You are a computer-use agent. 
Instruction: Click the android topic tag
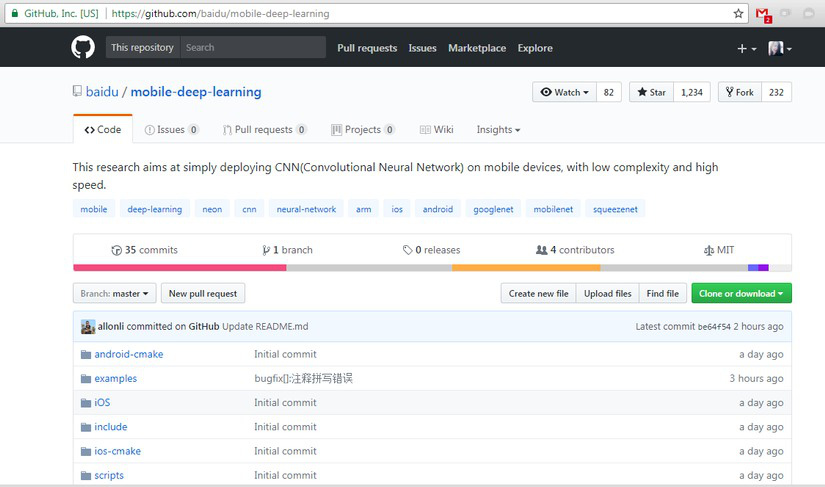point(438,209)
